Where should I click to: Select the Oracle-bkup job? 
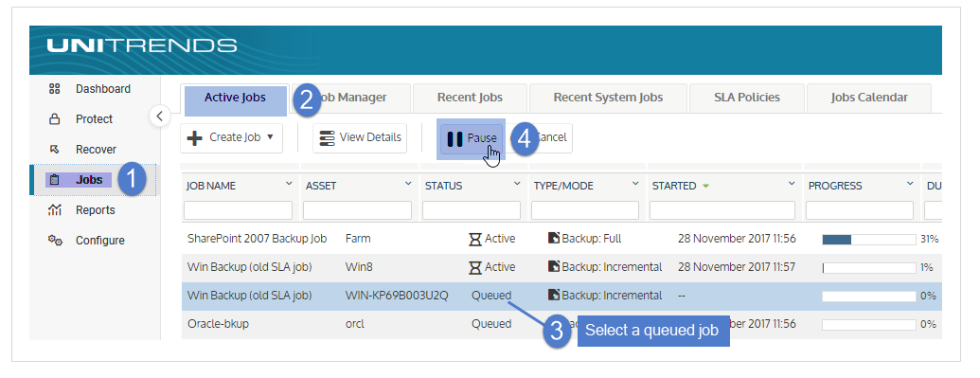click(x=561, y=324)
